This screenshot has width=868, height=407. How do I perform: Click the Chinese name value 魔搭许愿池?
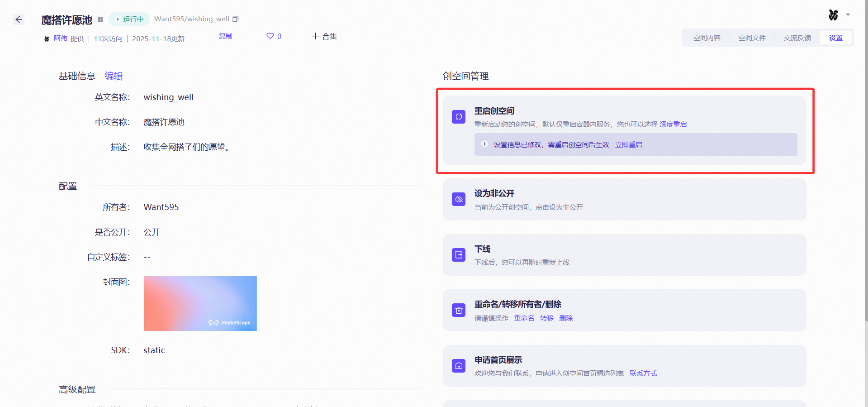[164, 122]
